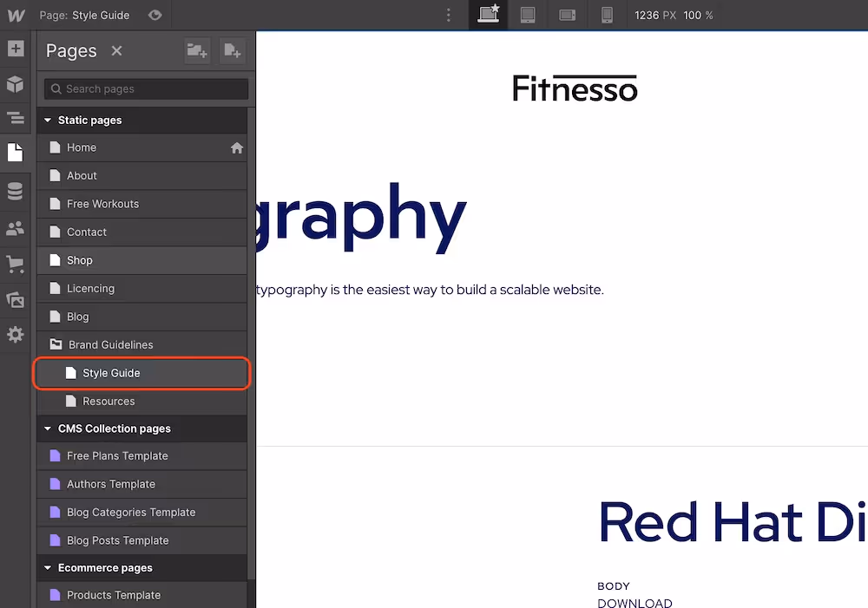The width and height of the screenshot is (868, 608).
Task: Open the Blog page
Action: pos(141,317)
